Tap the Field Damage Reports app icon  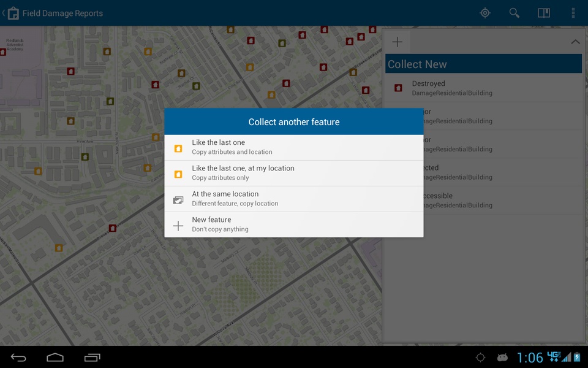tap(13, 13)
